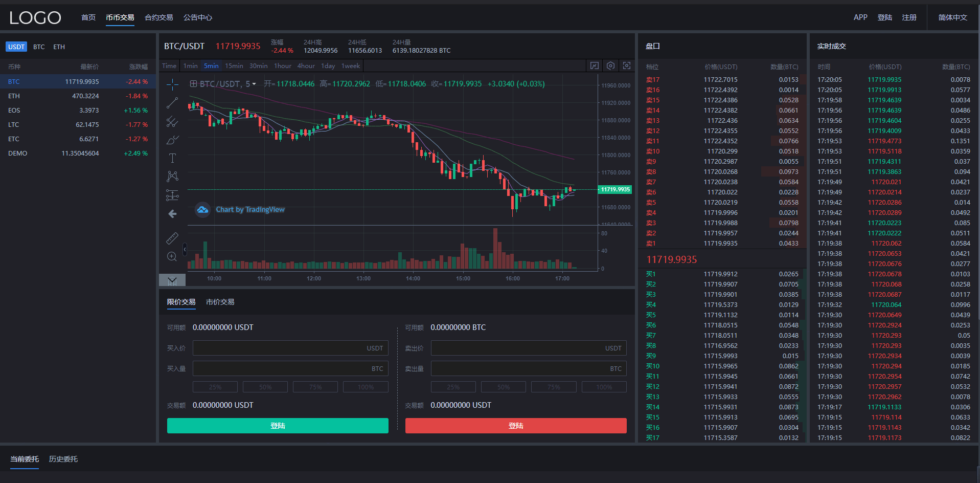Open the 简体中文 language selector
This screenshot has height=483, width=980.
tap(952, 17)
